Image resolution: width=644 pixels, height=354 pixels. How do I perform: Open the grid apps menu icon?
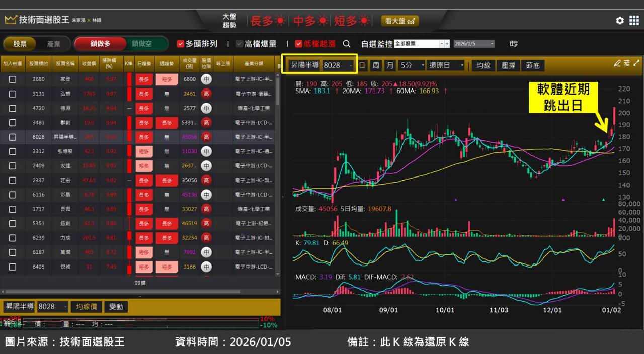tap(634, 21)
